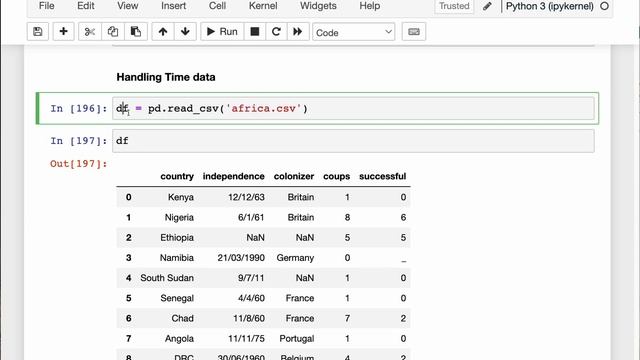
Task: Copy selected cells icon
Action: coord(113,32)
